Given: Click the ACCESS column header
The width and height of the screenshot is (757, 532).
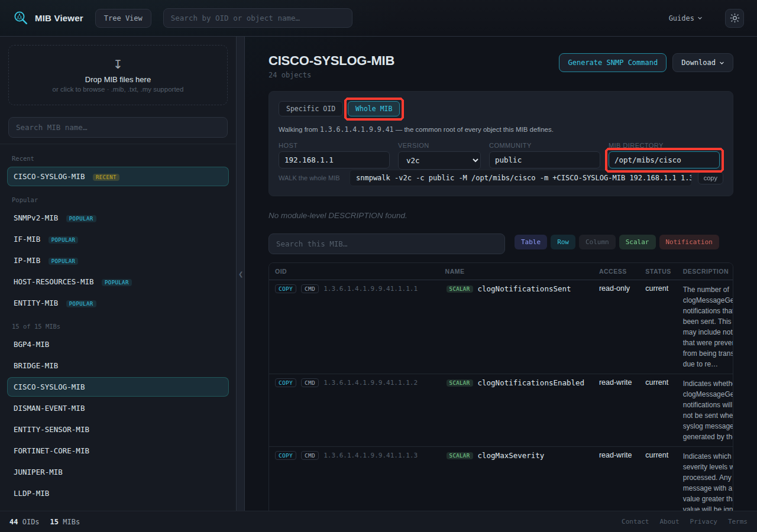Looking at the screenshot, I should (x=613, y=271).
